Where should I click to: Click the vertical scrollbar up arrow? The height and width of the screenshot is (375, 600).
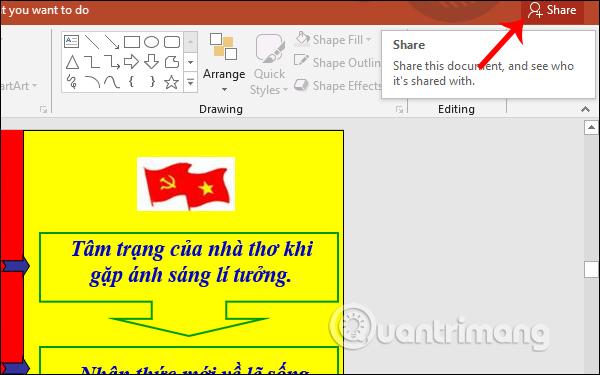[x=591, y=127]
